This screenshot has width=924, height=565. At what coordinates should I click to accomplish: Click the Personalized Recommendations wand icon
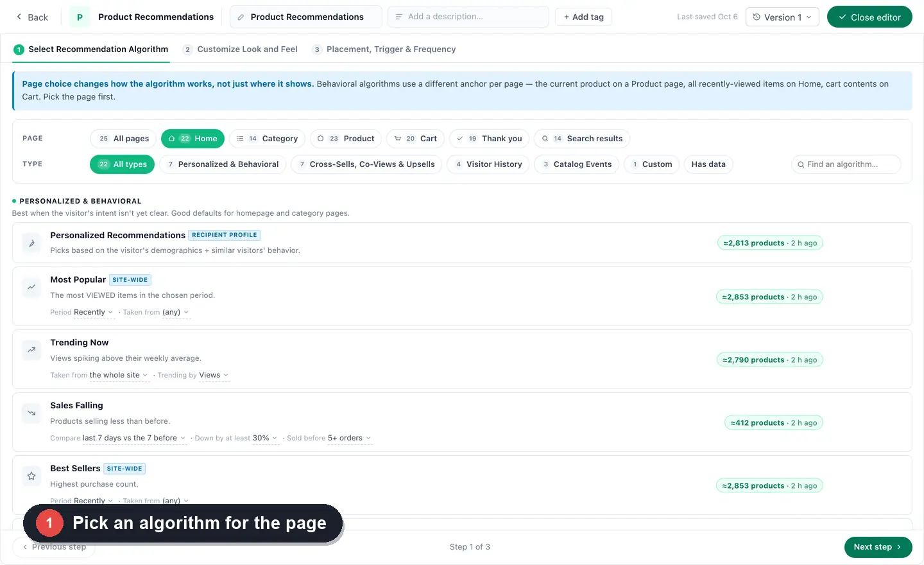click(31, 243)
